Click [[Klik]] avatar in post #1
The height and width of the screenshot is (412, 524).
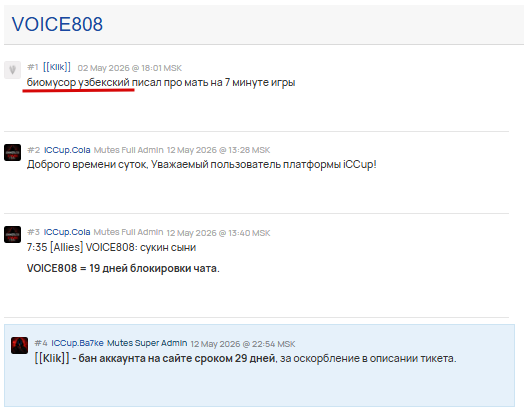(12, 70)
